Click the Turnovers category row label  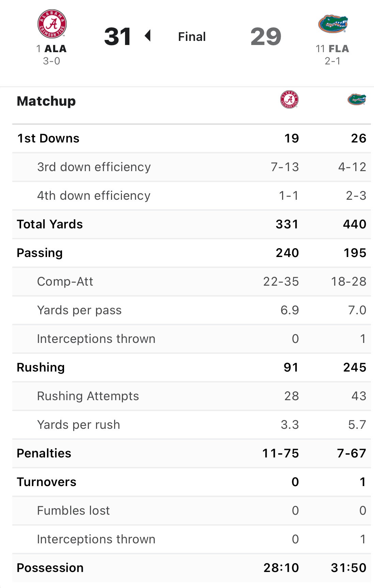(46, 482)
